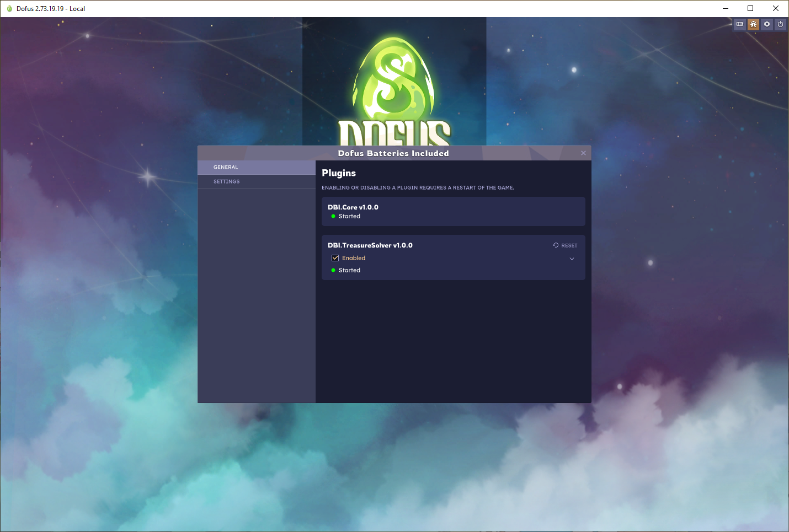
Task: Click the DBI.TreasureSolver v1.0.0 title
Action: coord(370,245)
